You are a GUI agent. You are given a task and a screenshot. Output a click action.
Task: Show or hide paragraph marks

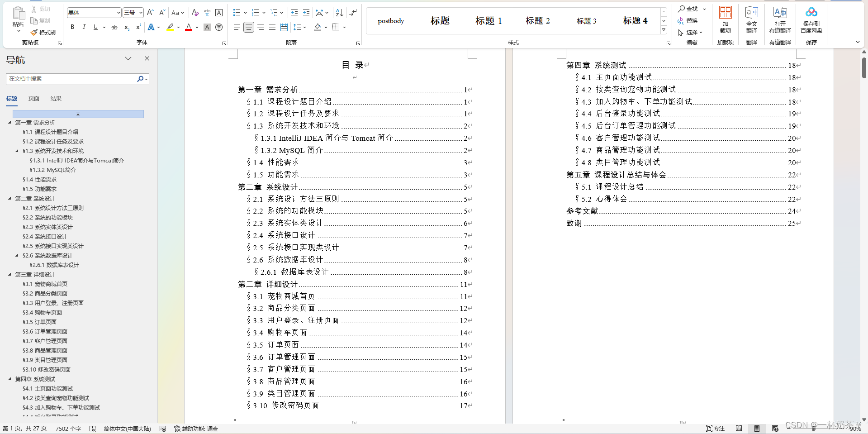[x=353, y=13]
